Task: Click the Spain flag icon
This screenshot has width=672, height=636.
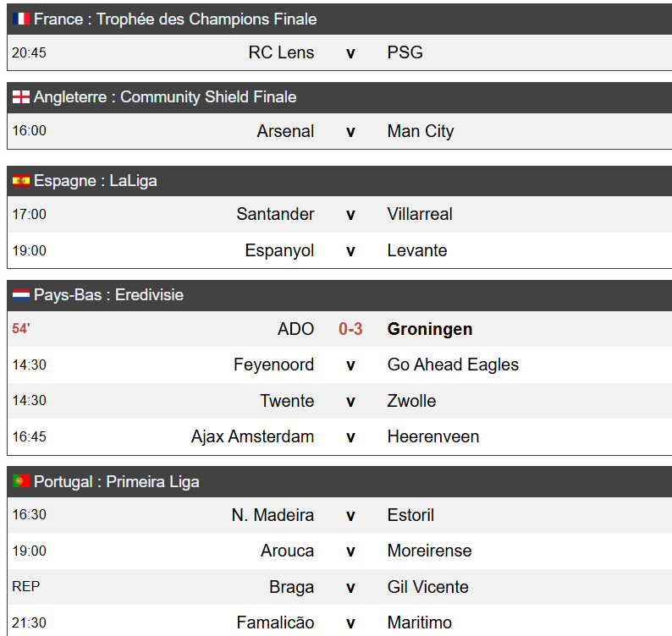Action: pyautogui.click(x=21, y=181)
